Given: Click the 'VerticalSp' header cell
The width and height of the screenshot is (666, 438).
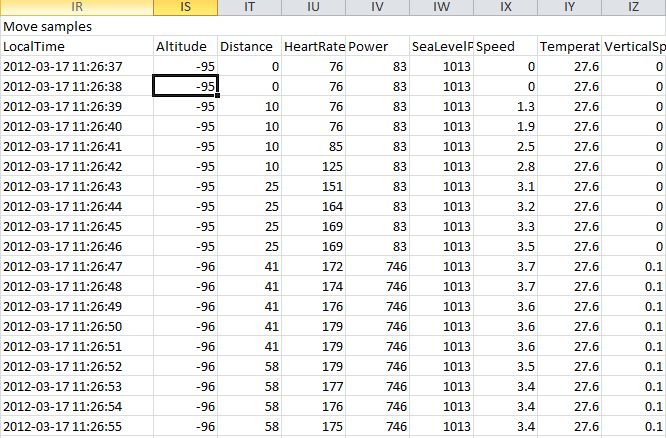Looking at the screenshot, I should pyautogui.click(x=634, y=46).
